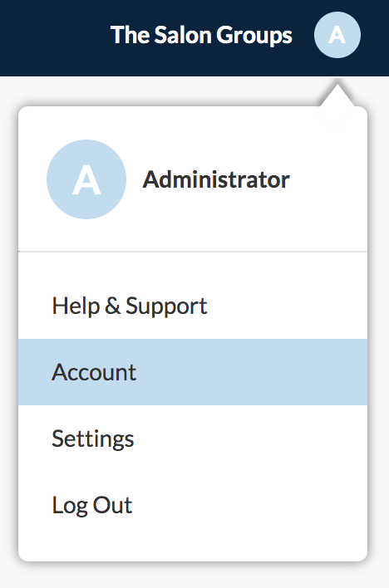Choose the Log Out option
Viewport: 389px width, 588px height.
[193, 504]
